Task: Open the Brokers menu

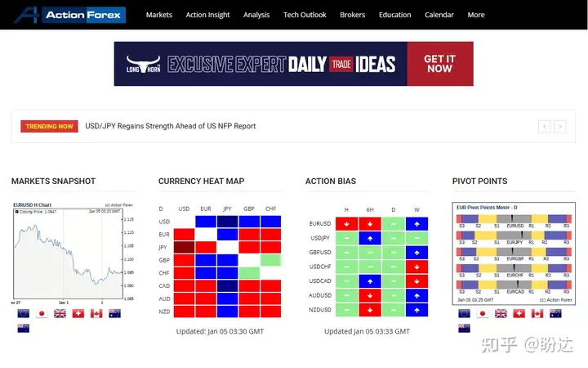Action: click(x=353, y=15)
